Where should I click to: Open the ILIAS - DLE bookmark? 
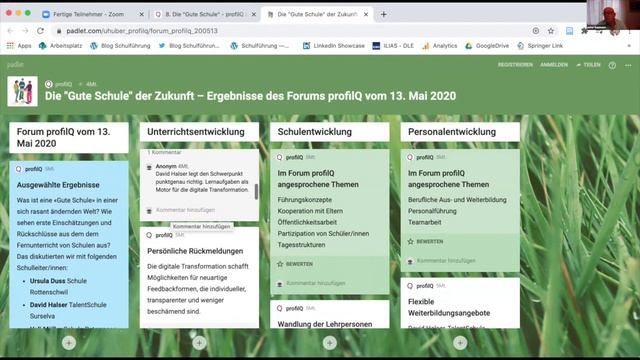[393, 46]
